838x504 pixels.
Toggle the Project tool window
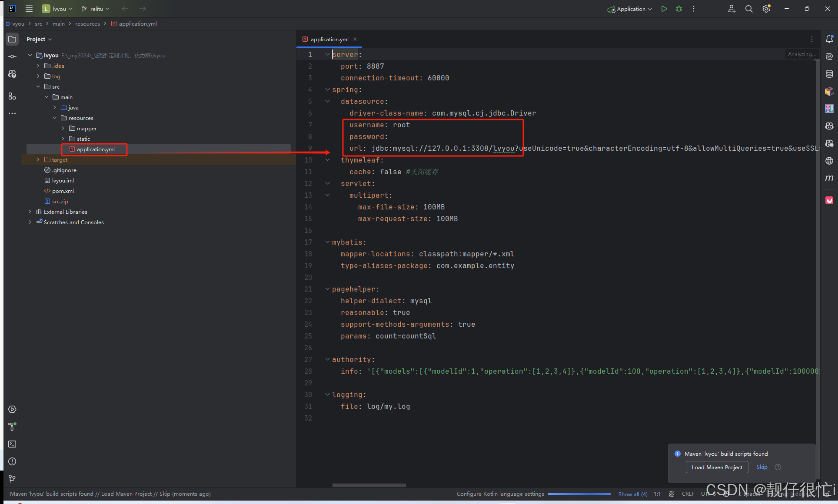pyautogui.click(x=12, y=39)
